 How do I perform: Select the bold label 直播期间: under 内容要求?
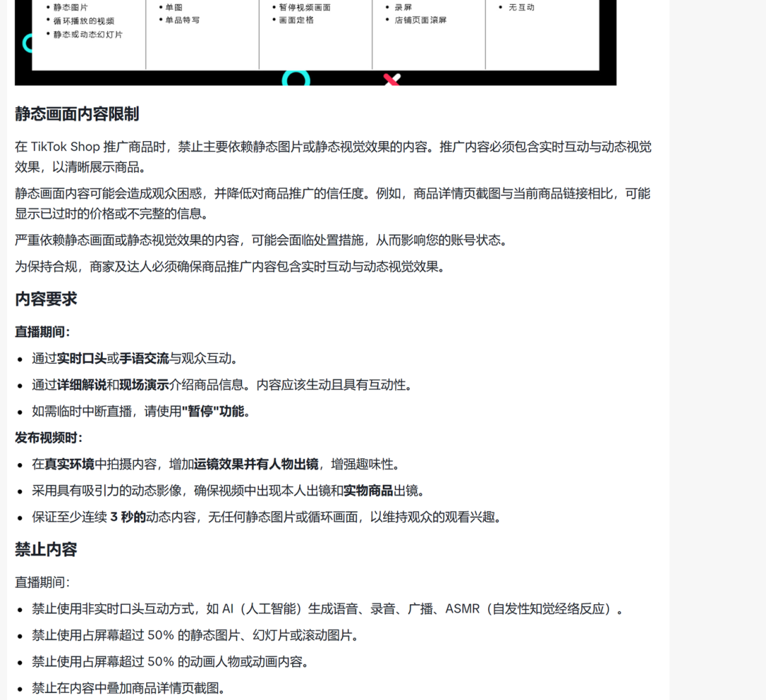(43, 332)
